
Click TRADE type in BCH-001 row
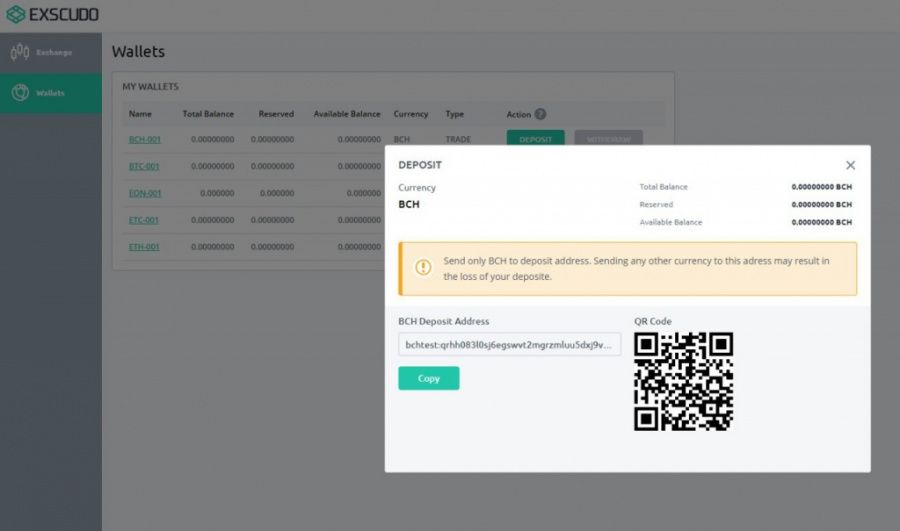458,139
